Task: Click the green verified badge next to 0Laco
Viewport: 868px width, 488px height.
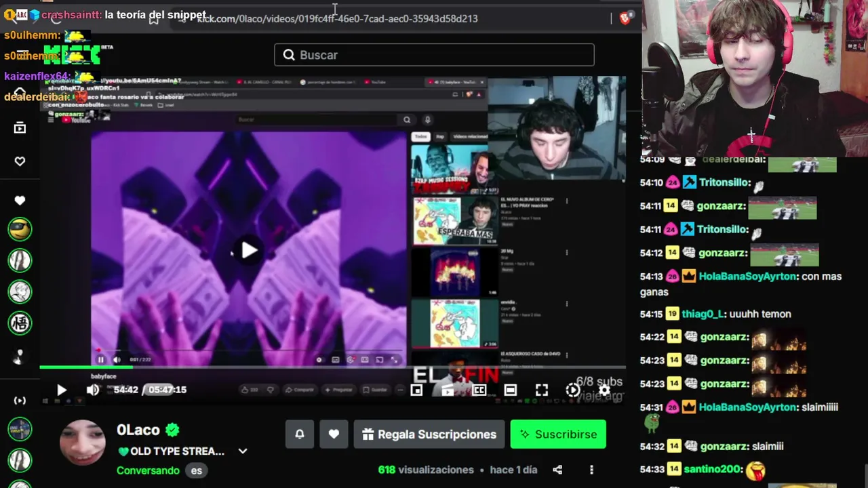Action: point(172,430)
